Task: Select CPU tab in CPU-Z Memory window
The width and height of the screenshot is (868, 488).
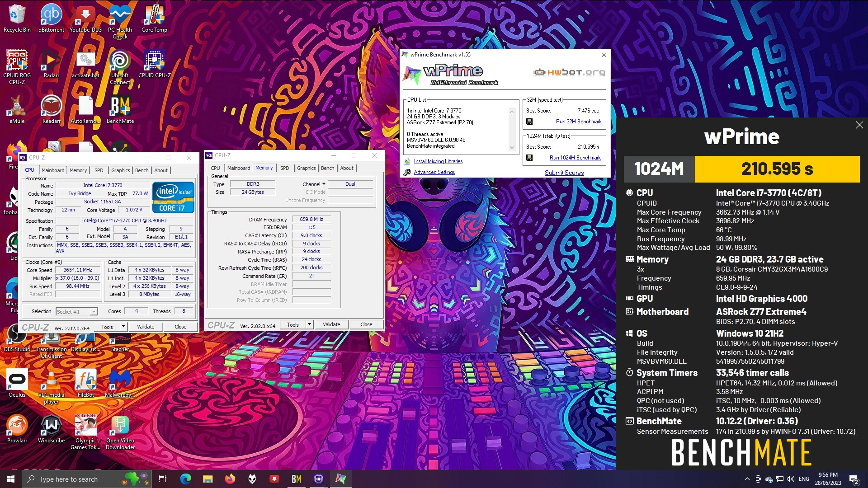Action: (x=215, y=168)
